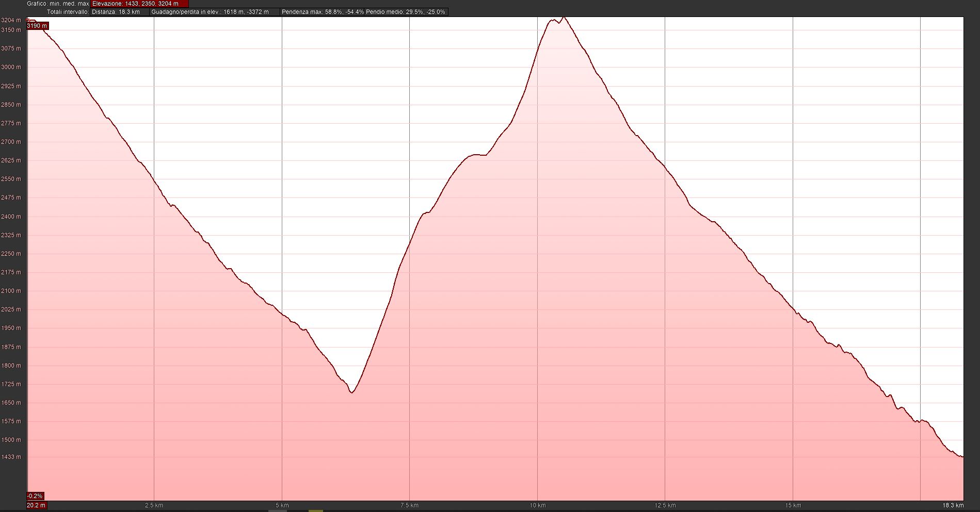Click the 3190 m cursor elevation tag
980x512 pixels.
pos(38,26)
